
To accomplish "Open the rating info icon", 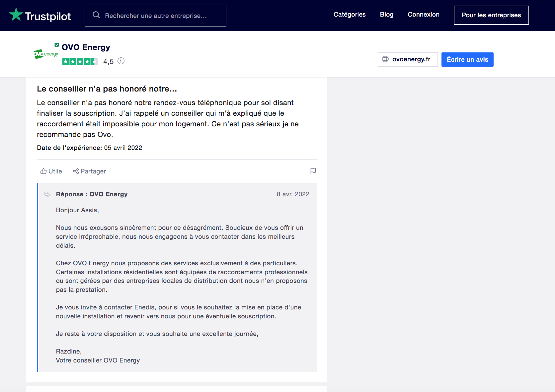I will tap(121, 61).
